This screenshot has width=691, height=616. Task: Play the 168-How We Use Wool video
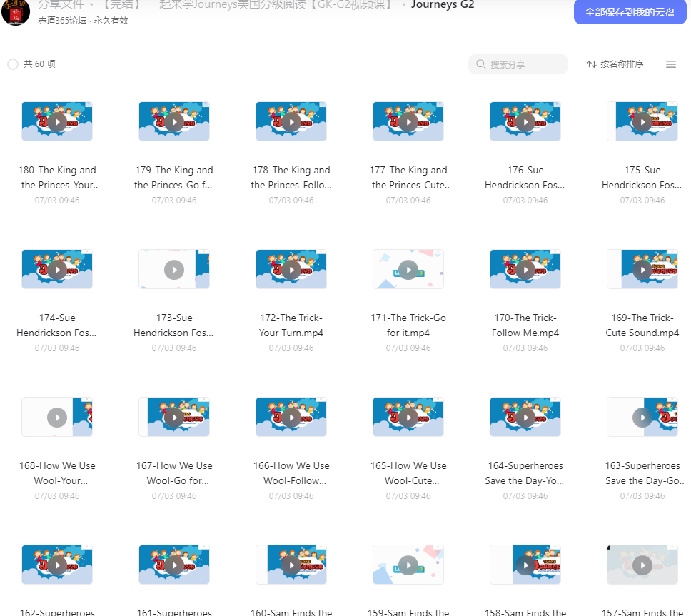57,418
